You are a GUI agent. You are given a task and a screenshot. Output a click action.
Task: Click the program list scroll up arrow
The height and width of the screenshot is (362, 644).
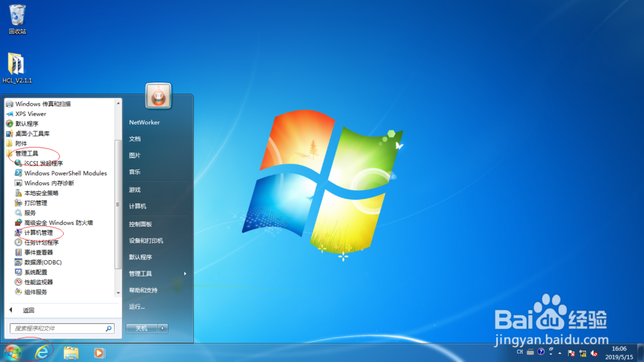point(118,103)
